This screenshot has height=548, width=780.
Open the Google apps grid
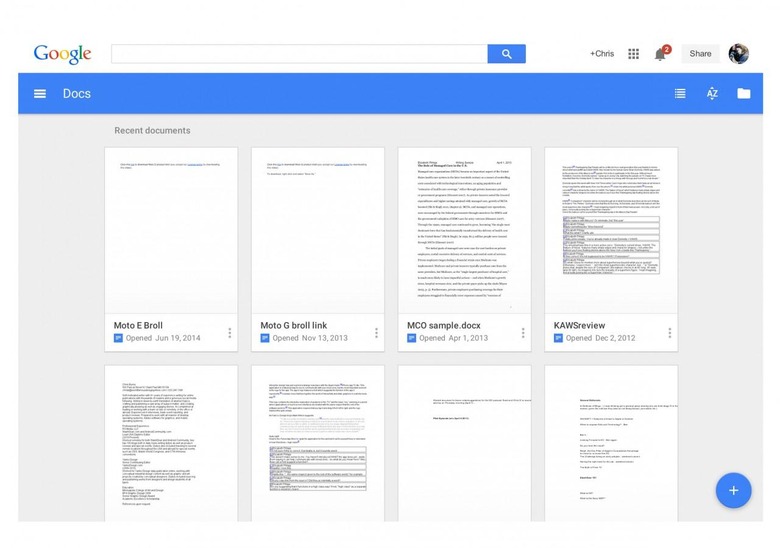[x=633, y=54]
